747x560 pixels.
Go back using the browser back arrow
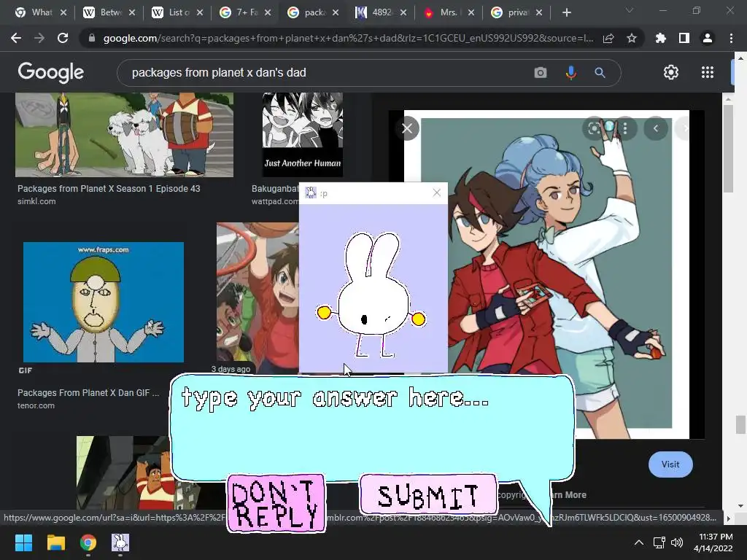point(16,38)
